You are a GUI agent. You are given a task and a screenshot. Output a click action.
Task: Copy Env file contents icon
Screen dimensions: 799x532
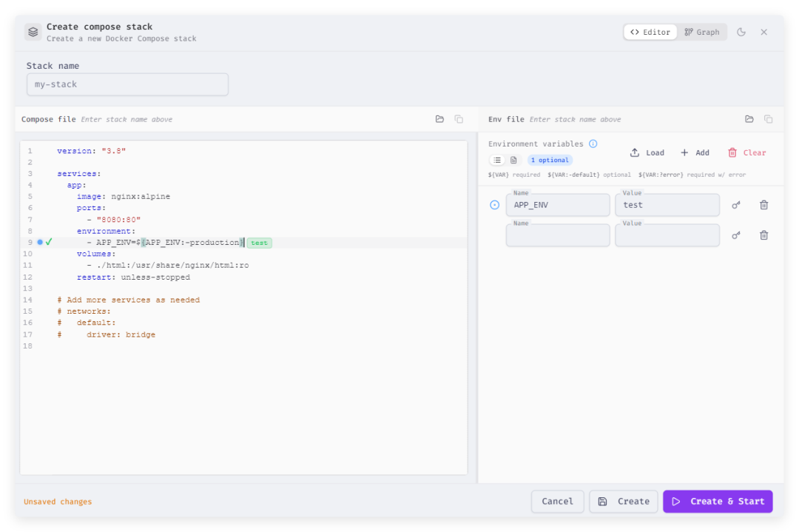click(769, 119)
